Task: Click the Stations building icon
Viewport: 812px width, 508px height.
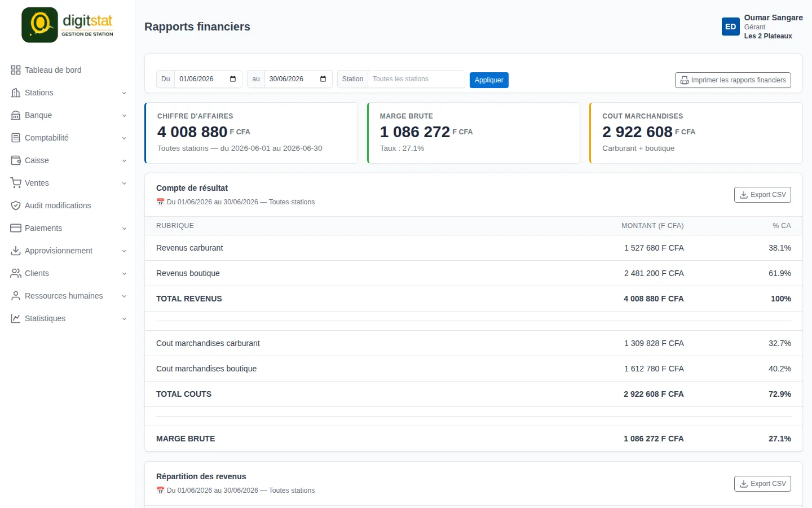Action: click(x=16, y=93)
